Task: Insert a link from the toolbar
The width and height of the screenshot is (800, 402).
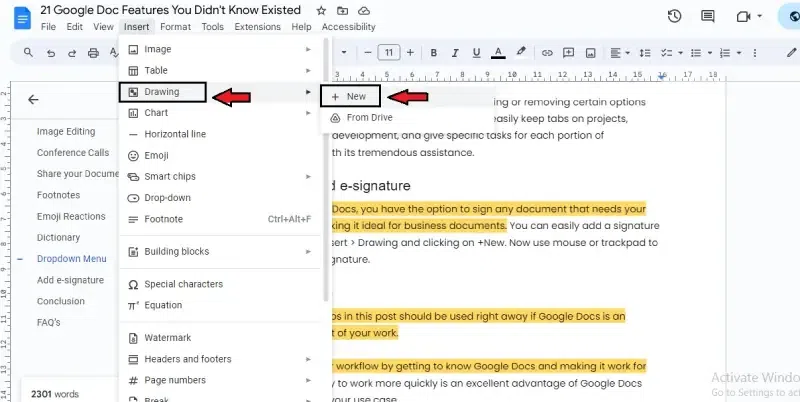Action: pos(547,53)
